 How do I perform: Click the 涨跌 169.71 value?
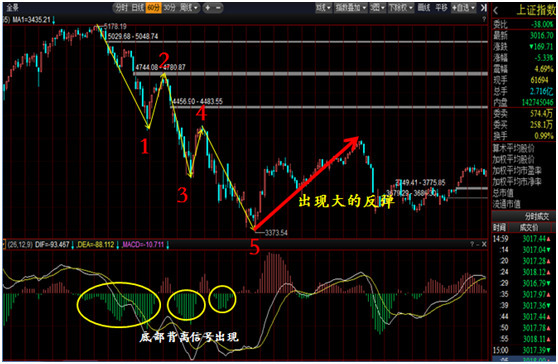point(541,46)
